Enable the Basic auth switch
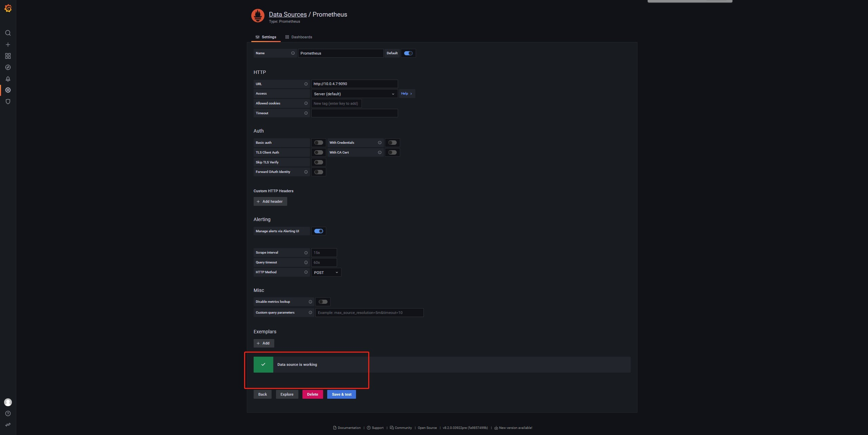868x435 pixels. click(319, 143)
